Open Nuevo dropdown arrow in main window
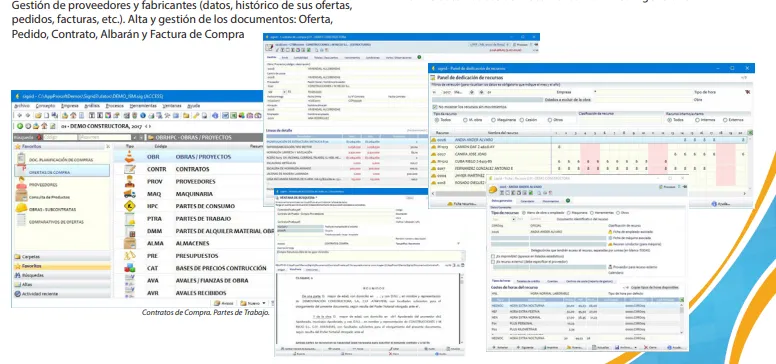Screen dimensions: 776x364 (x=264, y=303)
